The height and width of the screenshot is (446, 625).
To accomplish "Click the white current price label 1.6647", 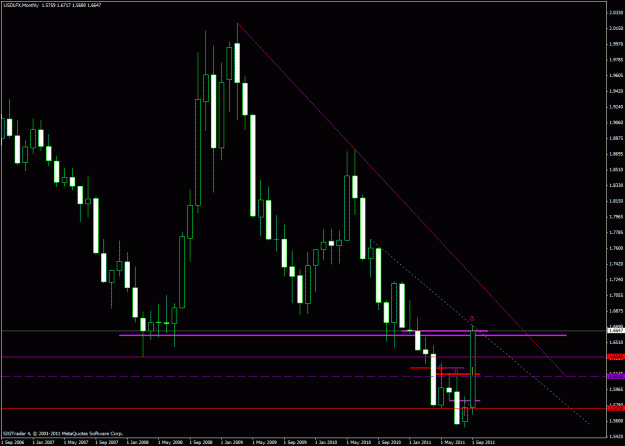I will [x=615, y=330].
